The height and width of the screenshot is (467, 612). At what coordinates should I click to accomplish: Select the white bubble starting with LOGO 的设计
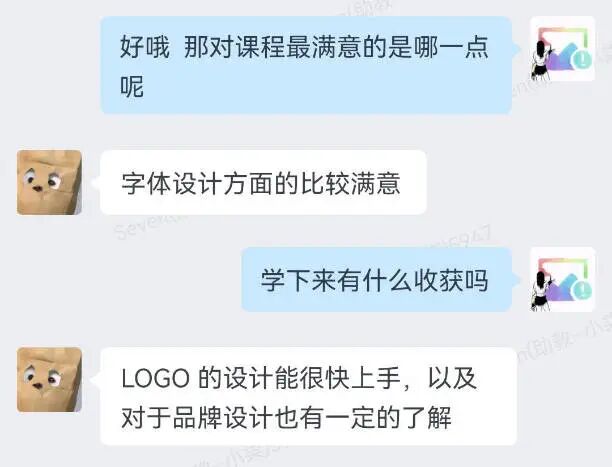pos(308,396)
